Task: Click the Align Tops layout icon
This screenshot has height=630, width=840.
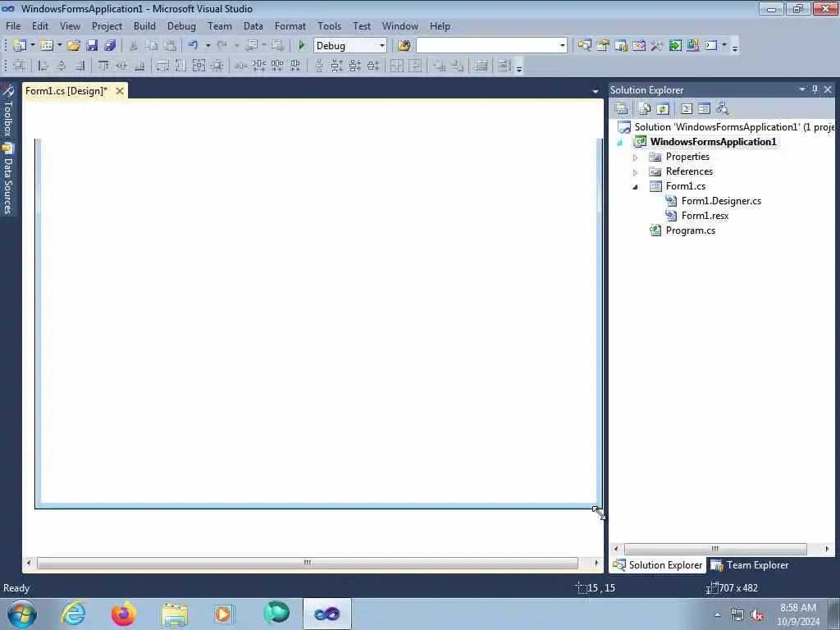Action: pyautogui.click(x=103, y=66)
